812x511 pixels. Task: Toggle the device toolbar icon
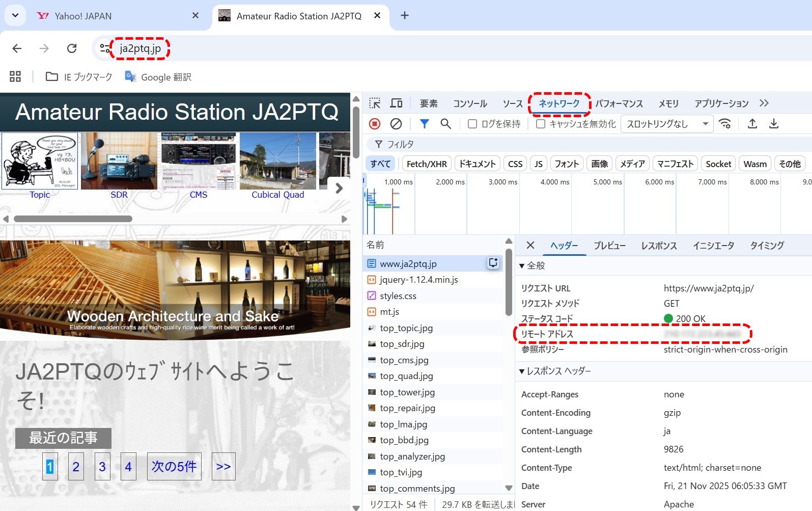[x=396, y=103]
